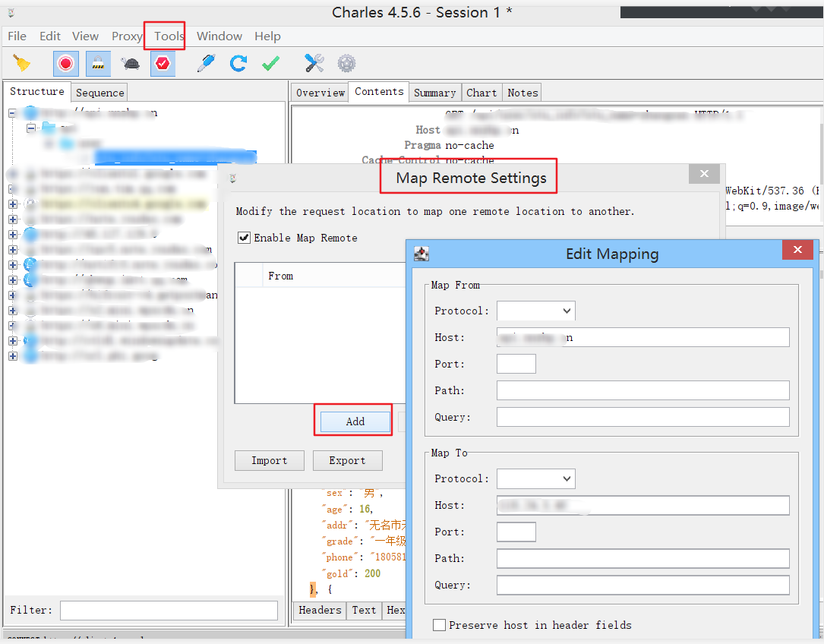The image size is (824, 644).
Task: Click the blue Repeat request arrow icon
Action: (238, 64)
